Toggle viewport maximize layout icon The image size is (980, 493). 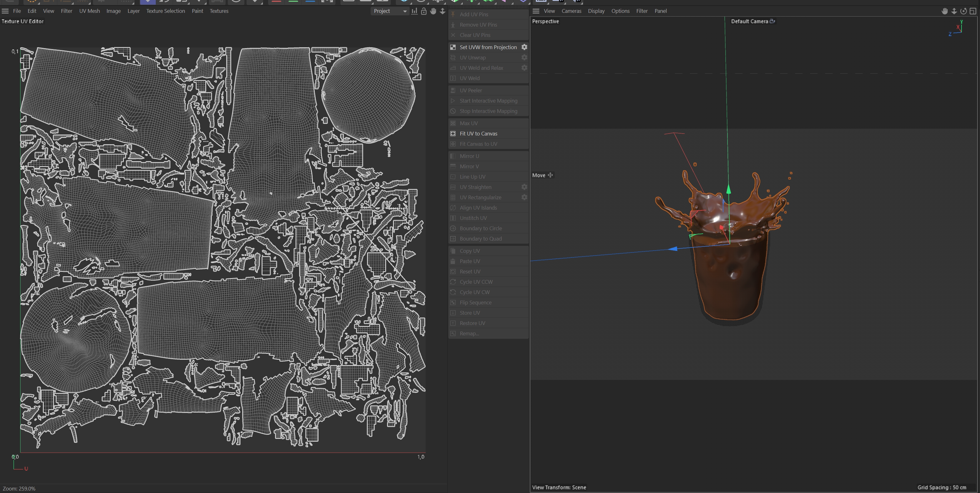(x=972, y=11)
